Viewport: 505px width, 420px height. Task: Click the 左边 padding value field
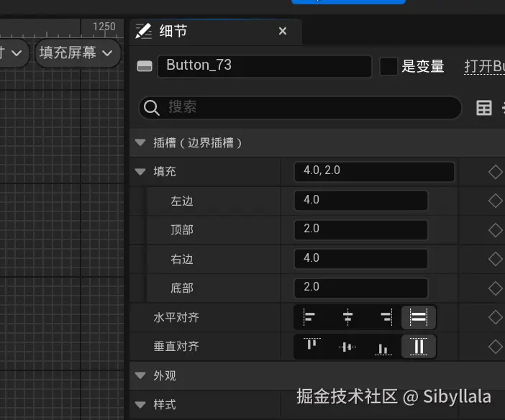tap(360, 201)
